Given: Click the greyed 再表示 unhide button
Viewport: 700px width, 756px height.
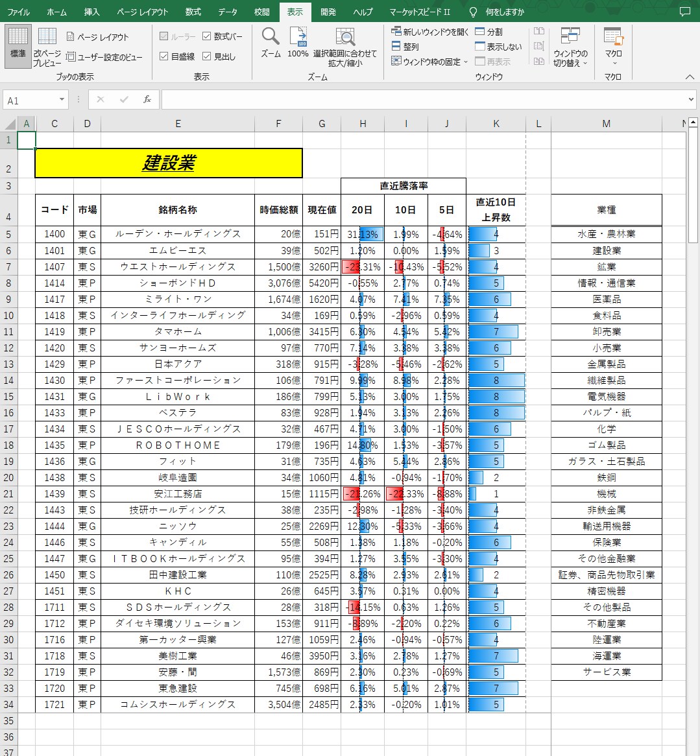Looking at the screenshot, I should (x=492, y=62).
